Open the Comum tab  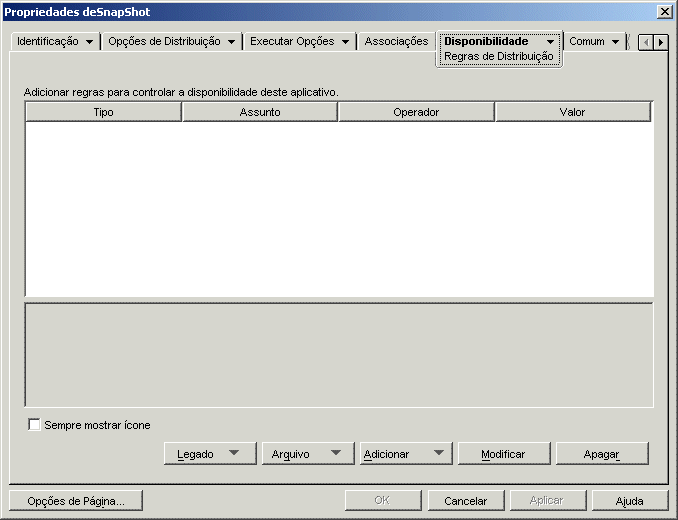point(594,42)
